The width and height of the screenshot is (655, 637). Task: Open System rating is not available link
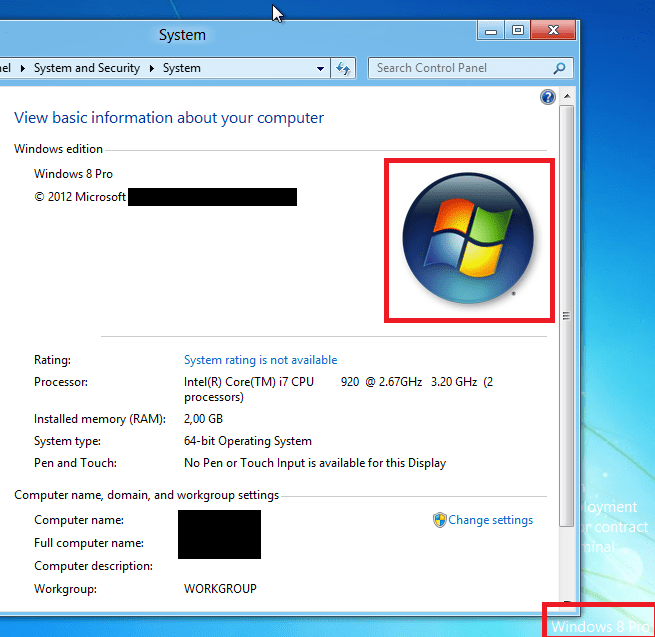[260, 360]
